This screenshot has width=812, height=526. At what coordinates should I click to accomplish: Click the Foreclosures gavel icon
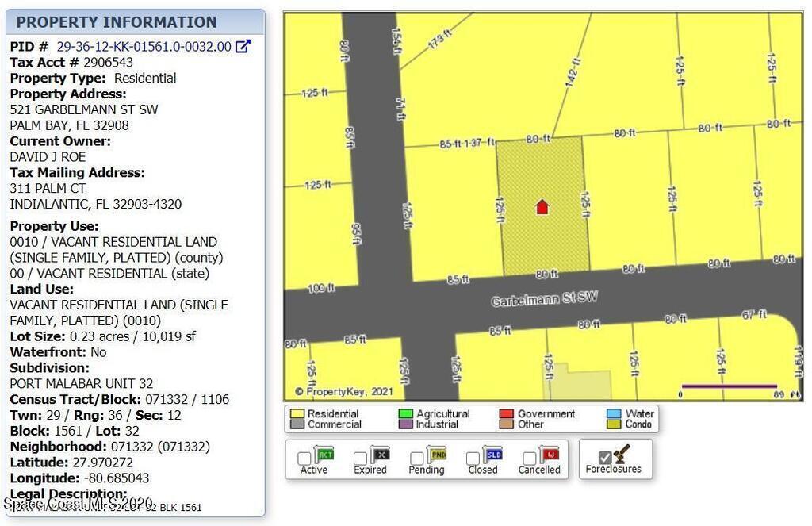point(621,454)
